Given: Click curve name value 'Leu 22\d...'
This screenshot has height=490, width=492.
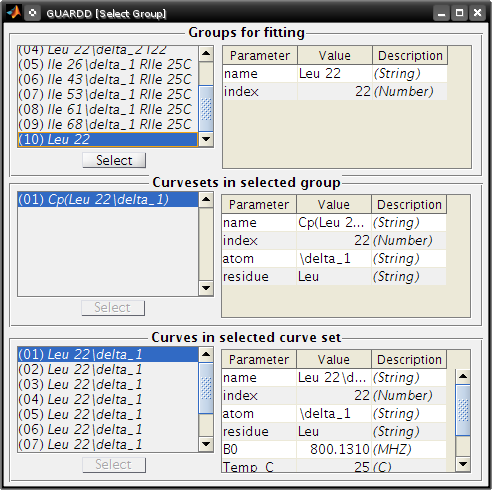Looking at the screenshot, I should click(334, 377).
